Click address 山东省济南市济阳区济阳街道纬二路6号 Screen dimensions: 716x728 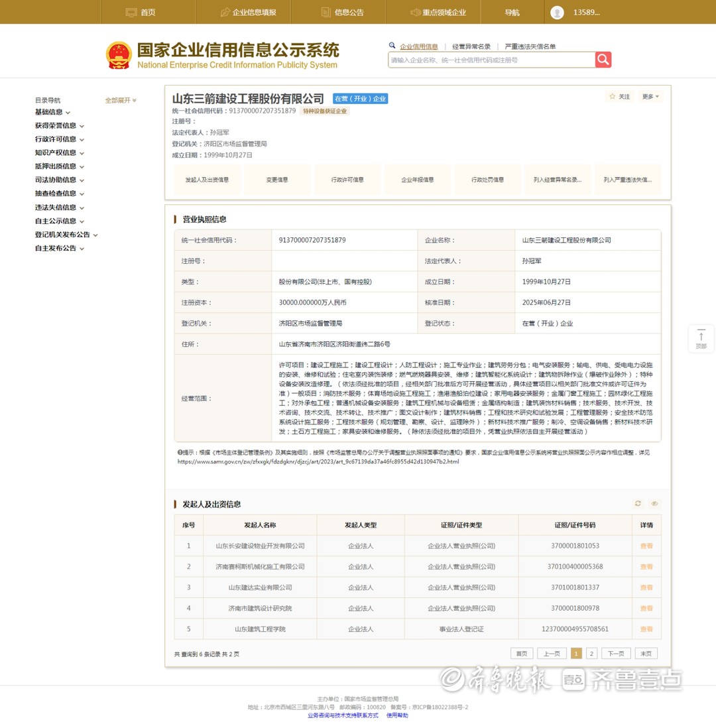tap(334, 344)
